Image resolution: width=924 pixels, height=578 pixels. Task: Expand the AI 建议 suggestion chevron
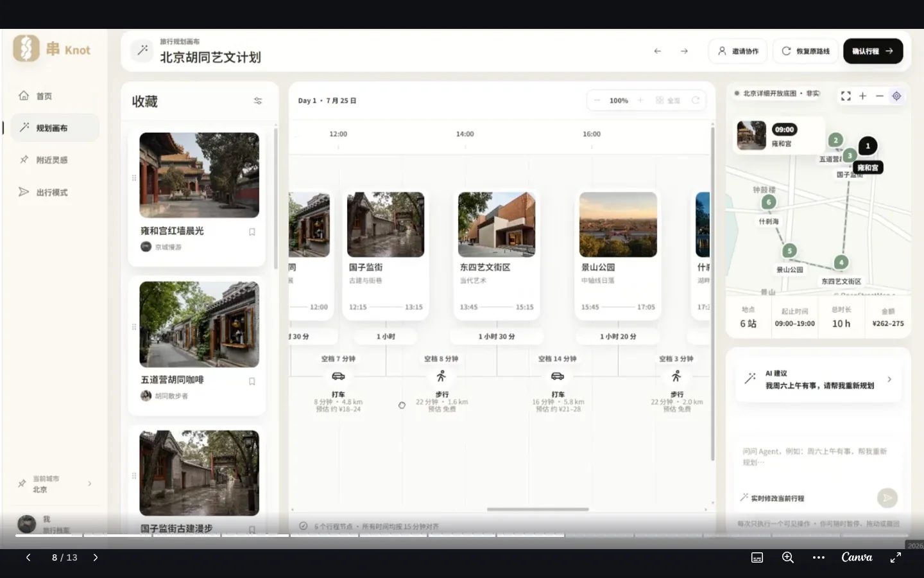point(889,380)
